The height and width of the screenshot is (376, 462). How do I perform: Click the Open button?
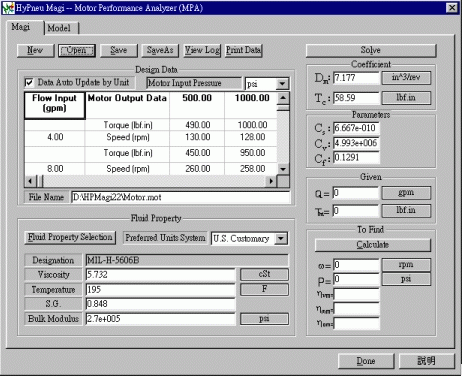[77, 50]
